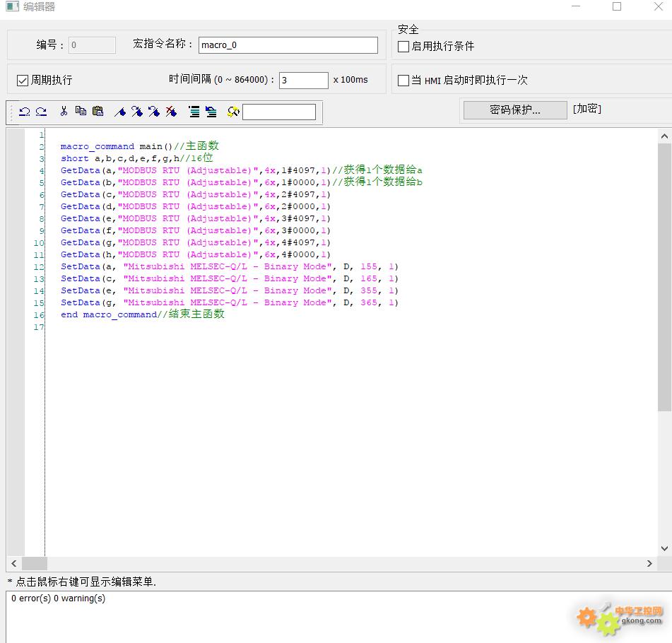Click GetData(f, line with 3#0000
This screenshot has height=643, width=672.
[196, 230]
